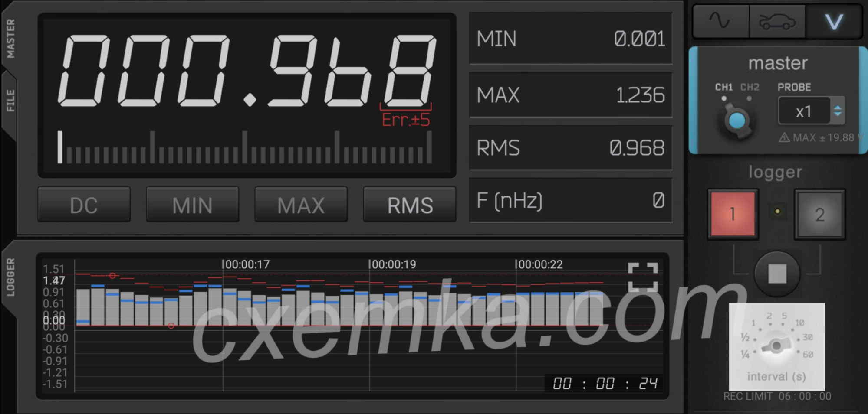868x414 pixels.
Task: Open the MASTER side tab
Action: (x=10, y=39)
